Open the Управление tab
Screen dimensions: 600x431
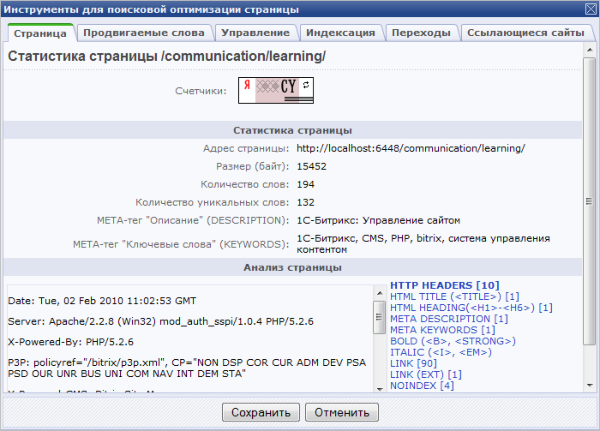[x=255, y=33]
